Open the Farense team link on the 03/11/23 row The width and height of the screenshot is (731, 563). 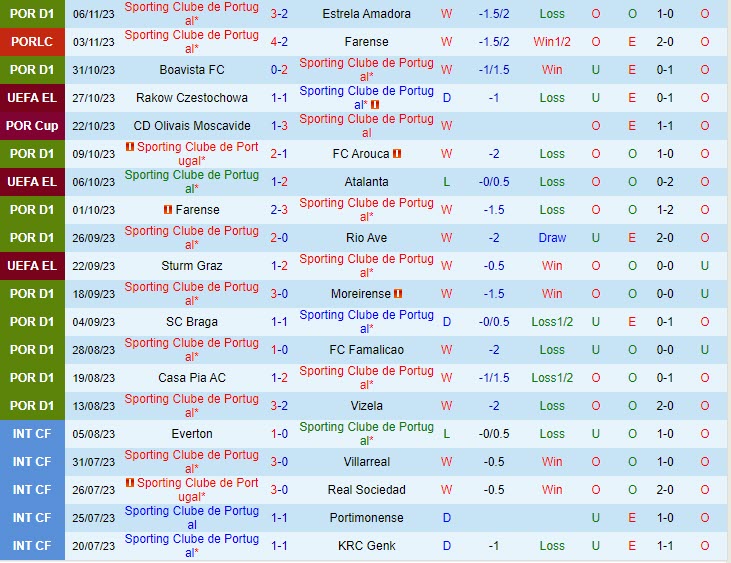click(366, 42)
